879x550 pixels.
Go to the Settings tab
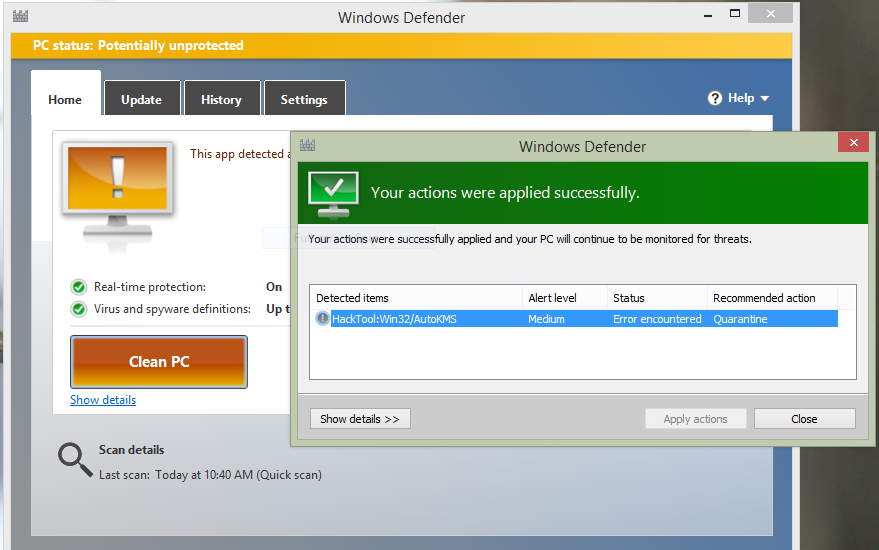tap(304, 99)
